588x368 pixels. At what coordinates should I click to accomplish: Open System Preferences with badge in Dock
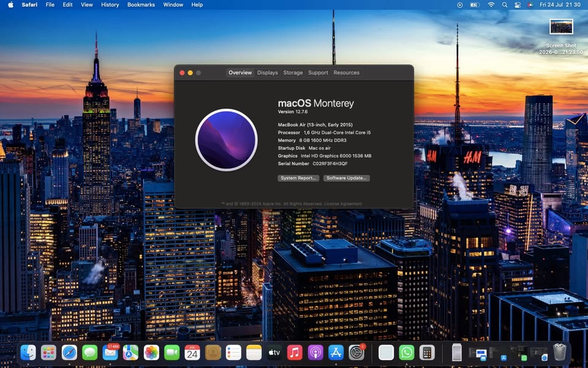click(x=356, y=353)
